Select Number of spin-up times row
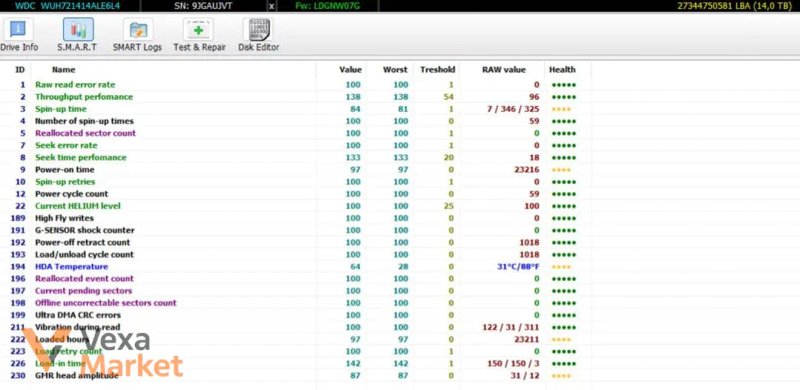The image size is (800, 390). point(84,121)
